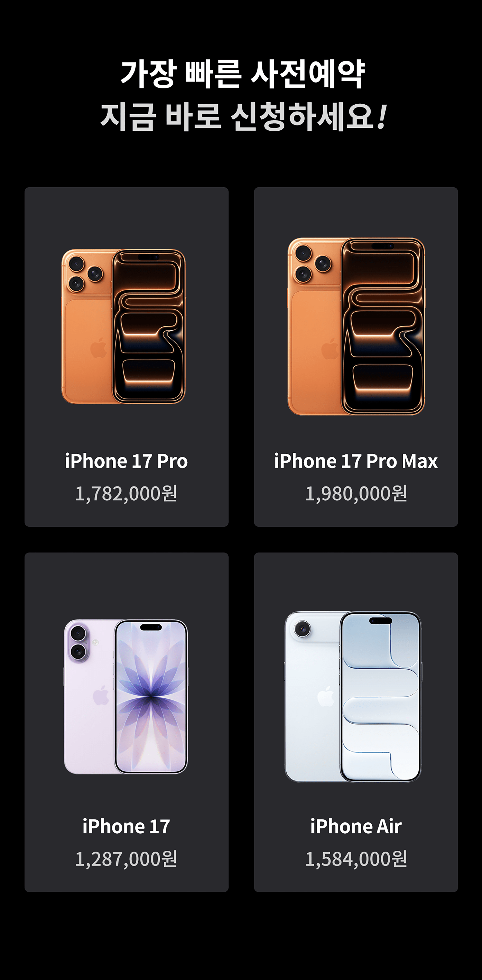Click the iPhone 17 Pro Max title
The height and width of the screenshot is (980, 482).
pos(356,461)
